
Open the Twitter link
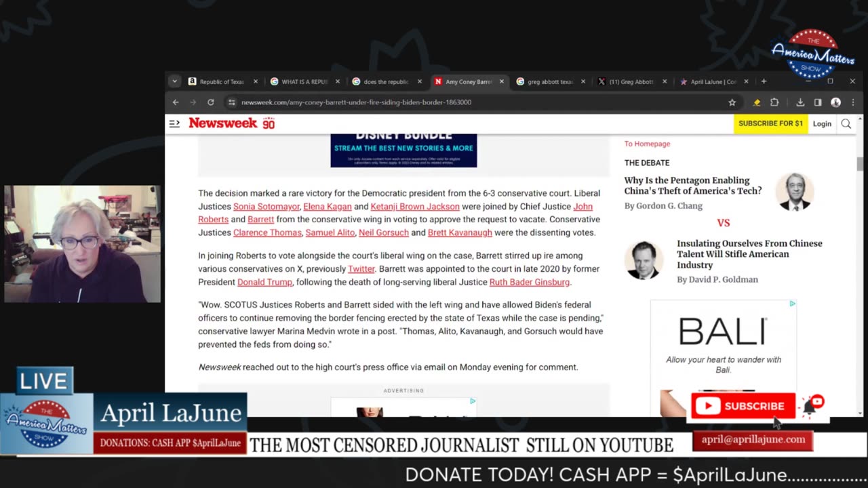pyautogui.click(x=361, y=269)
